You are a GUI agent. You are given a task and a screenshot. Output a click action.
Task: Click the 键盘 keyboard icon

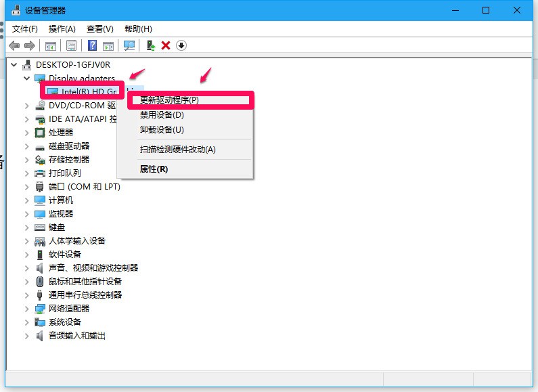(x=40, y=227)
